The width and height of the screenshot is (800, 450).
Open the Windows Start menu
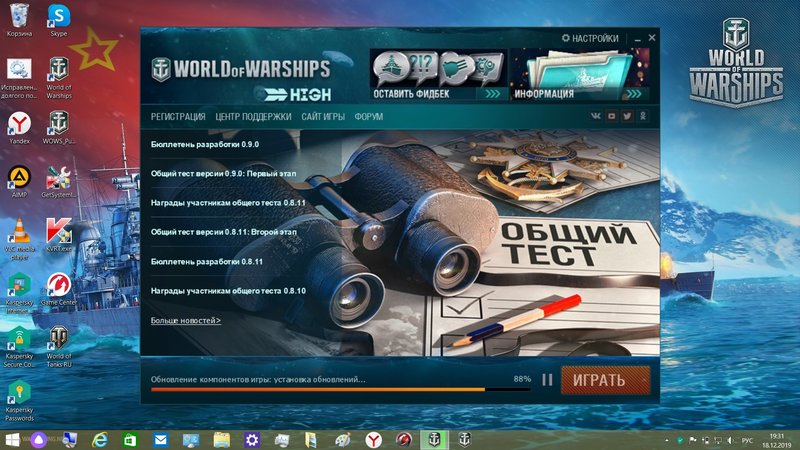12,440
